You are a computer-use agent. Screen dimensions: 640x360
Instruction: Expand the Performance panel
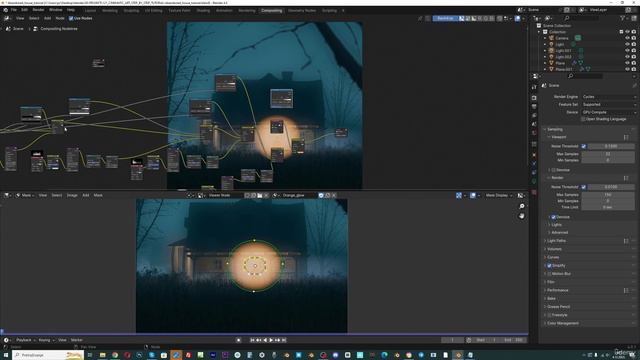tap(558, 290)
